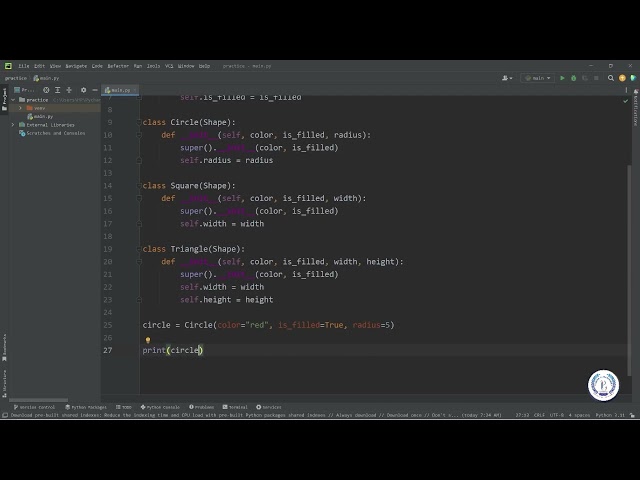
Task: Click the Debug bug icon
Action: pyautogui.click(x=573, y=78)
